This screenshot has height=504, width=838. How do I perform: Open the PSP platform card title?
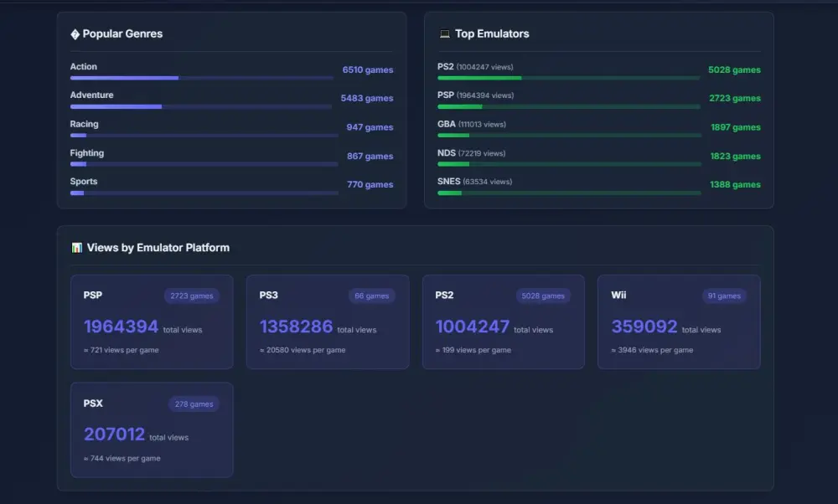pos(93,296)
